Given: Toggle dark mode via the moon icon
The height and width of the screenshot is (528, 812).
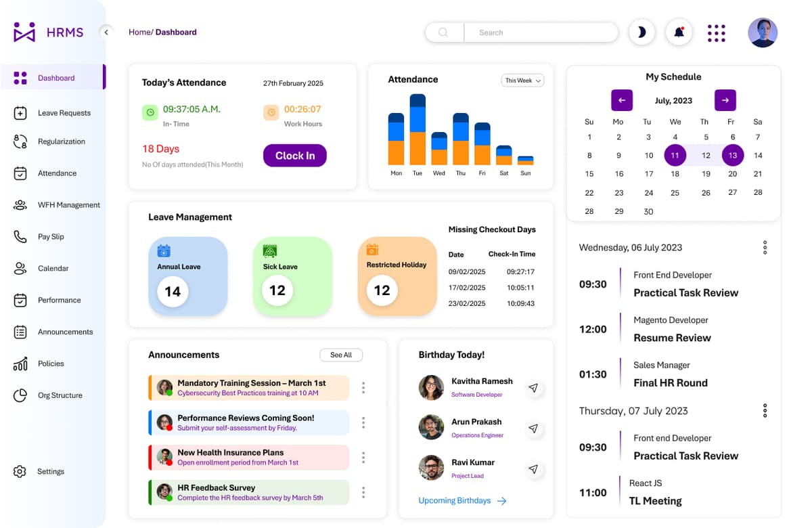Looking at the screenshot, I should 641,32.
